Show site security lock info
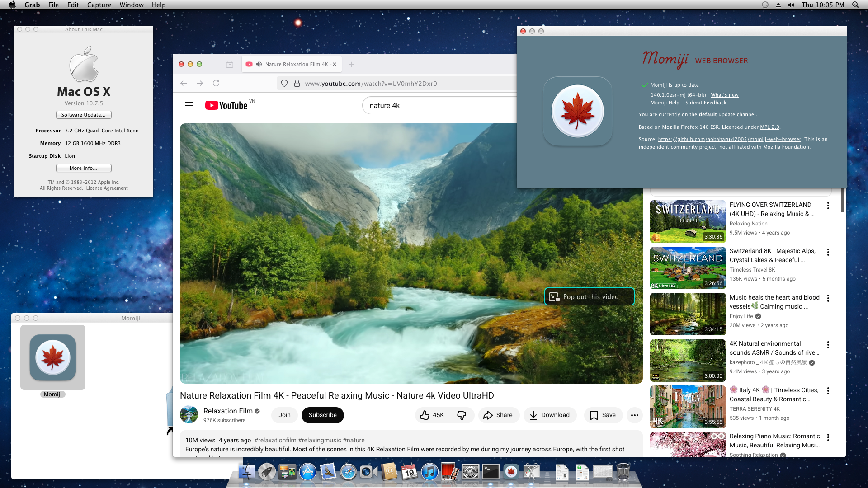Image resolution: width=868 pixels, height=488 pixels. [297, 83]
